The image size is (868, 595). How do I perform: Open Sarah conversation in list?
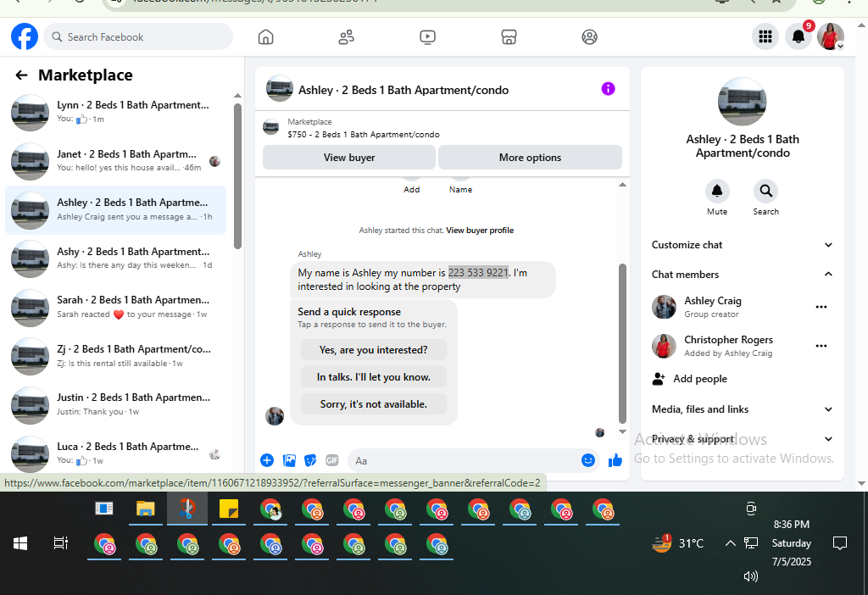point(115,307)
